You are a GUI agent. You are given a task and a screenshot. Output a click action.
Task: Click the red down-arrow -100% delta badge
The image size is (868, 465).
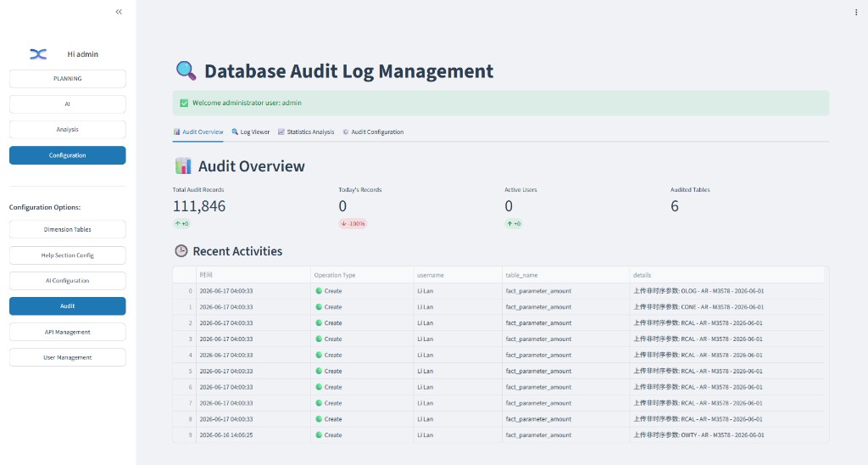(353, 223)
